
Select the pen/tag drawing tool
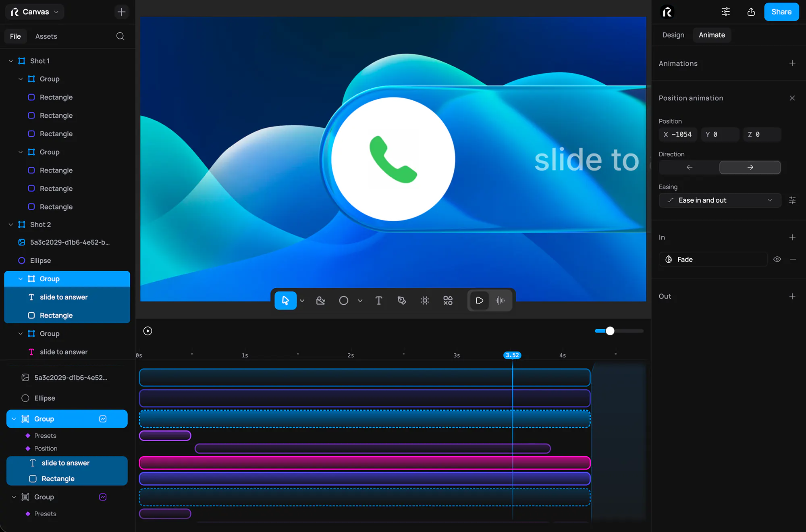tap(402, 301)
